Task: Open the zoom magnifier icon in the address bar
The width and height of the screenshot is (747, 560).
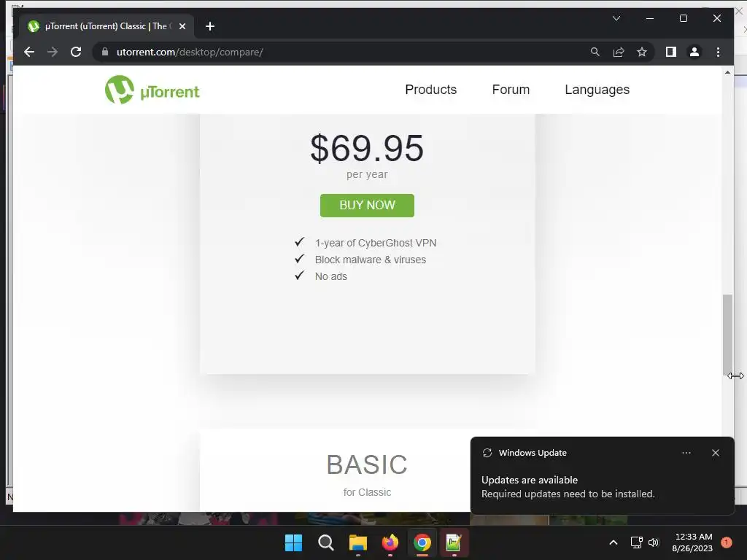Action: [x=595, y=52]
